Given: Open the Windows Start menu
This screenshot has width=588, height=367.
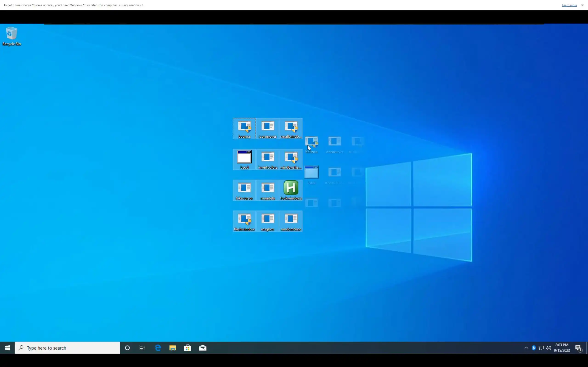Looking at the screenshot, I should pyautogui.click(x=7, y=348).
